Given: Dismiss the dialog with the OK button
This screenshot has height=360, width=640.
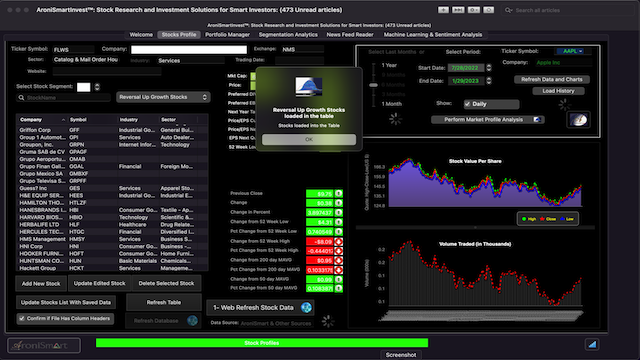Looking at the screenshot, I should click(x=309, y=139).
